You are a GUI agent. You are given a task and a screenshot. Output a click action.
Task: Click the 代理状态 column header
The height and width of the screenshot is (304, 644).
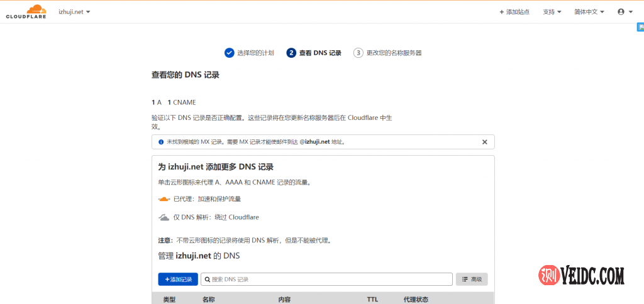click(416, 300)
